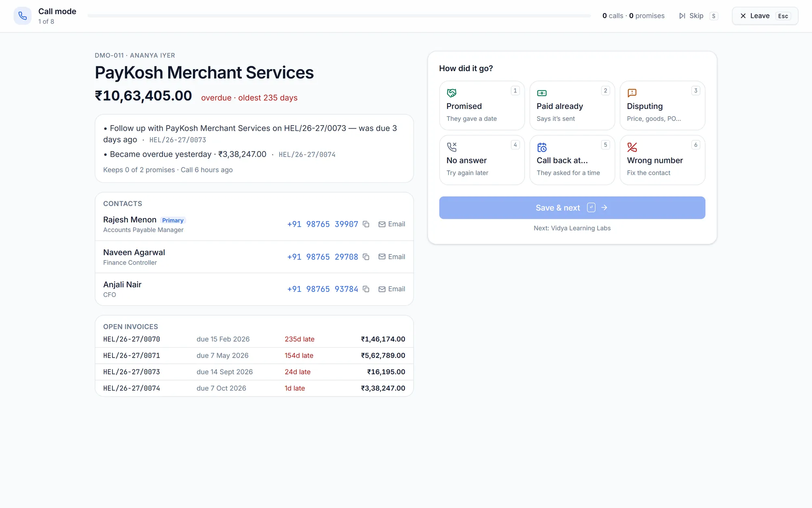
Task: Copy Anjali Nair's phone number
Action: point(366,289)
